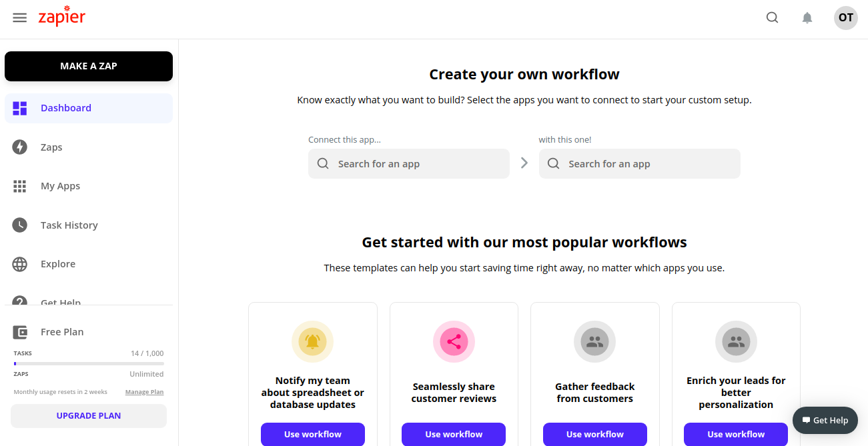
Task: Open the hamburger navigation menu
Action: click(x=20, y=18)
